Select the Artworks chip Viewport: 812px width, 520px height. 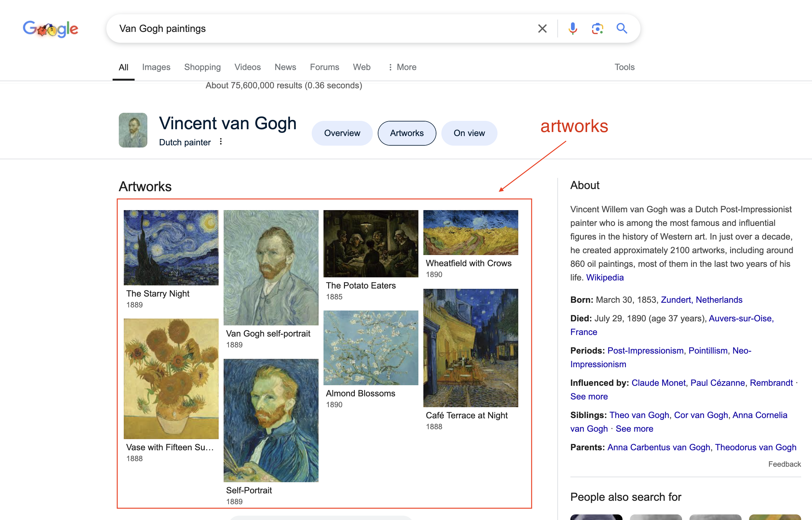pyautogui.click(x=407, y=133)
